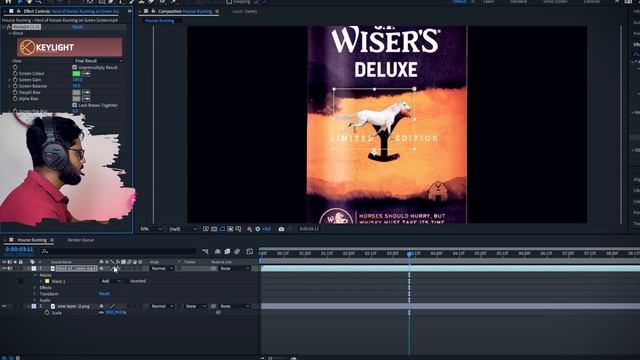Click the Despill Bias eyedropper icon
Image resolution: width=640 pixels, height=360 pixels.
(86, 92)
